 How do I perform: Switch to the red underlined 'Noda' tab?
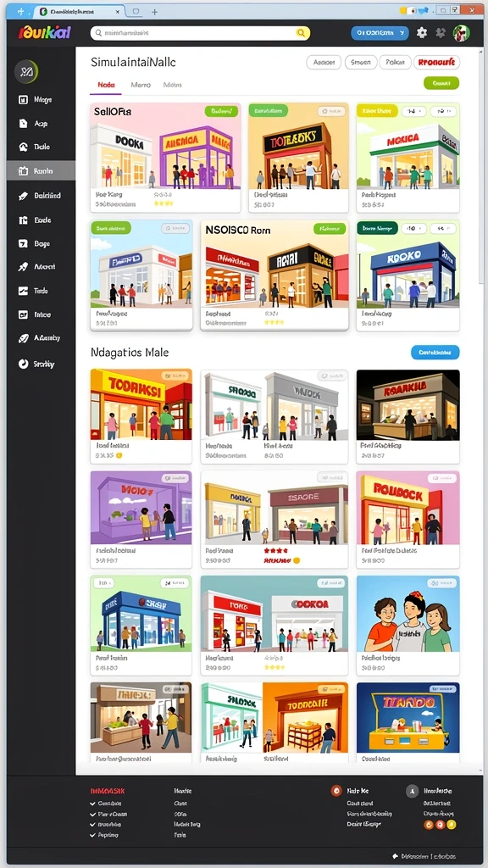click(106, 86)
